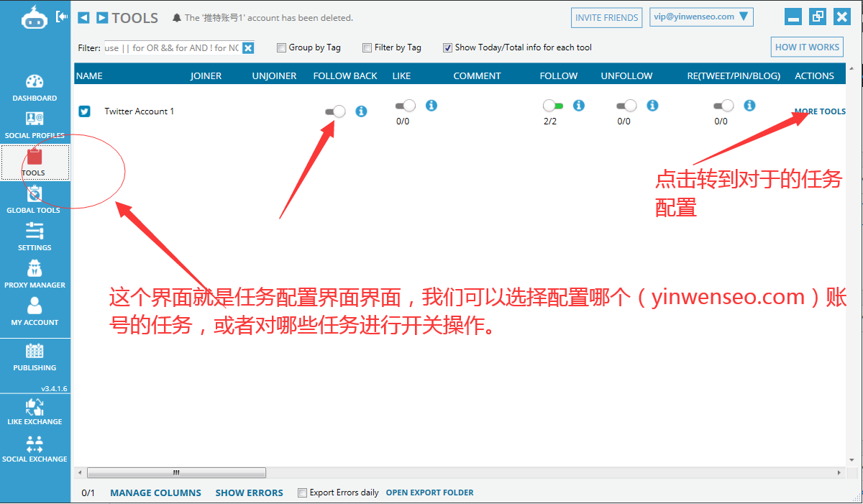Open the vip@yinwenseo.com account dropdown
The image size is (863, 504).
pyautogui.click(x=701, y=16)
